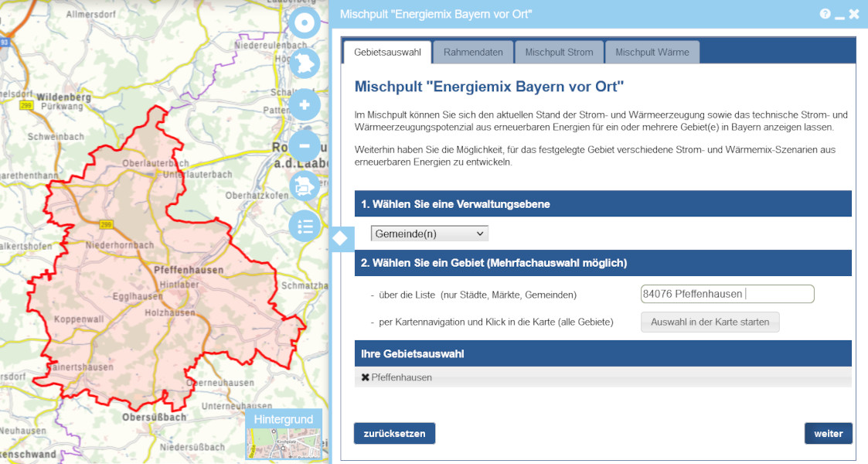868x464 pixels.
Task: Open the Mischpult Strom tab
Action: [559, 53]
